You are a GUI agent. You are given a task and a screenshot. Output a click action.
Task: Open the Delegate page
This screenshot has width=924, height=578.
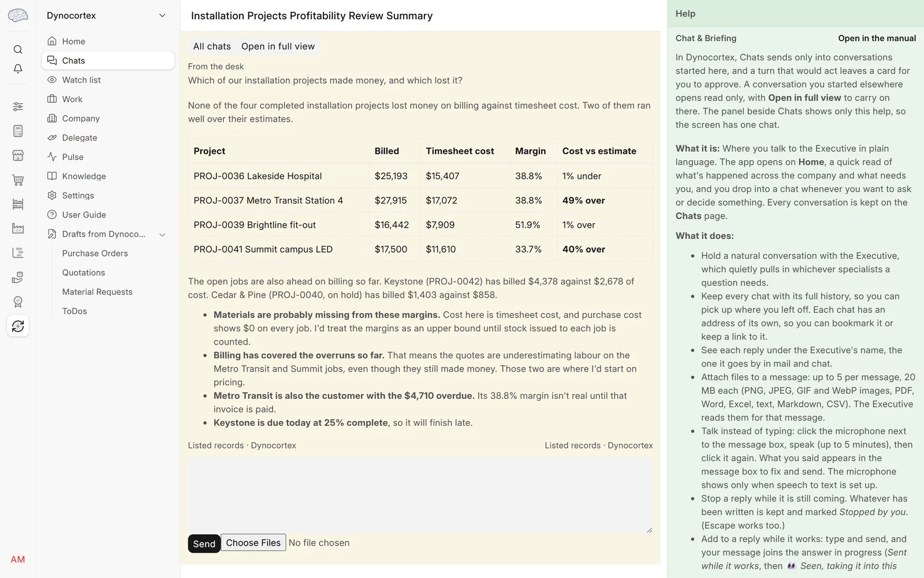pos(108,138)
